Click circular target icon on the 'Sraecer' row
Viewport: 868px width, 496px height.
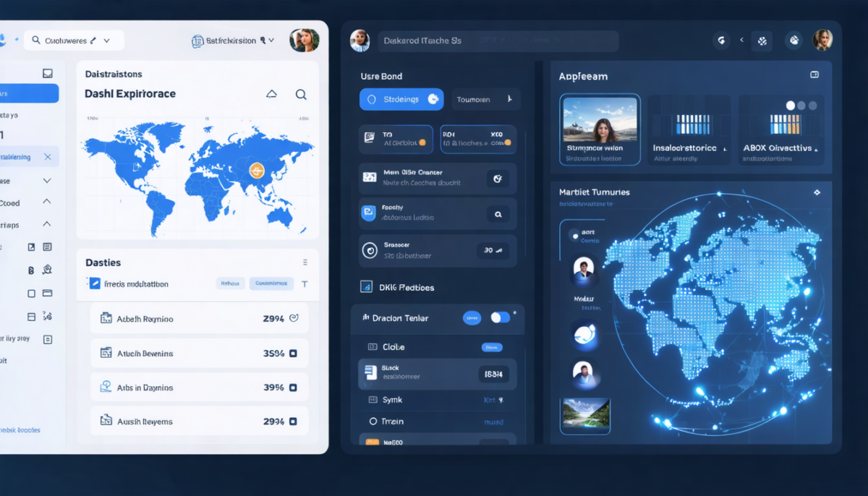coord(369,250)
